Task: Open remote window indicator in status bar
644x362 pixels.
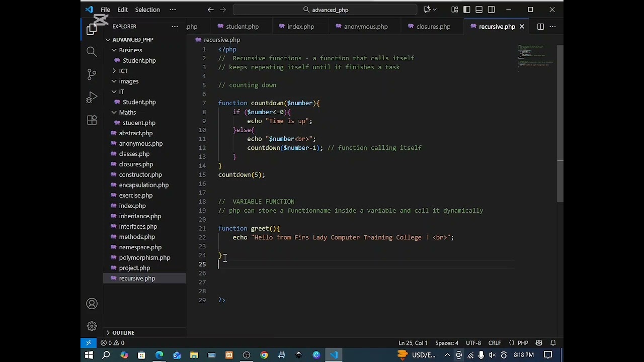Action: [x=89, y=343]
